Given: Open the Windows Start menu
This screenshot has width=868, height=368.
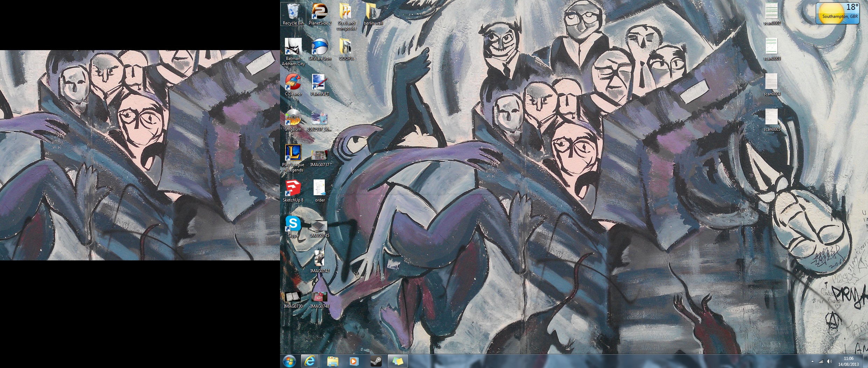Looking at the screenshot, I should coord(289,361).
